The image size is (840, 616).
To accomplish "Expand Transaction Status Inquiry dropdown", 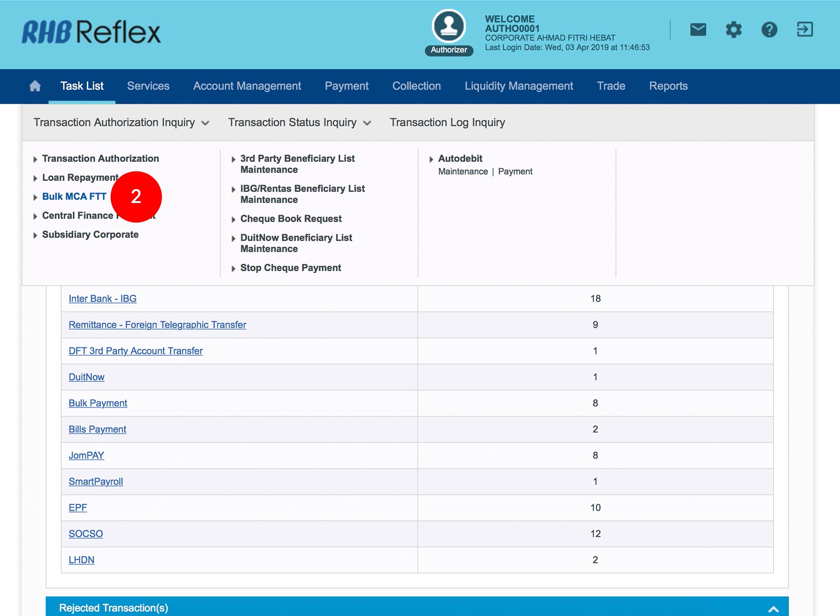I will [299, 123].
